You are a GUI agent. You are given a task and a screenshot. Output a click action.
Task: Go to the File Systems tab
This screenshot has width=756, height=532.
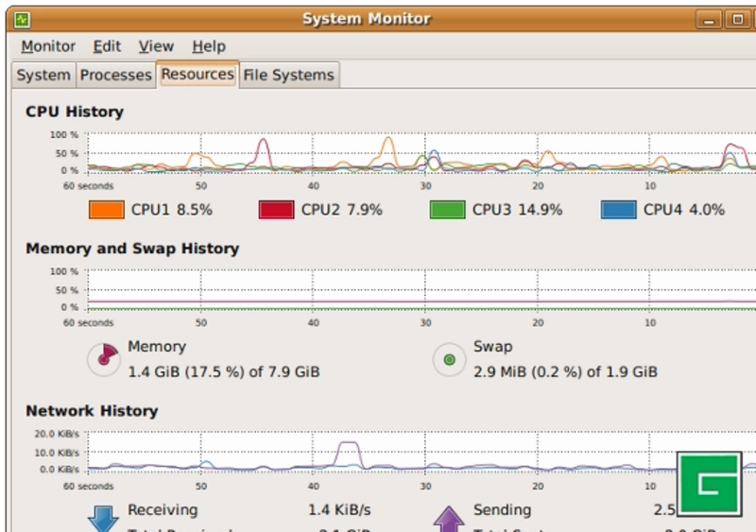288,75
